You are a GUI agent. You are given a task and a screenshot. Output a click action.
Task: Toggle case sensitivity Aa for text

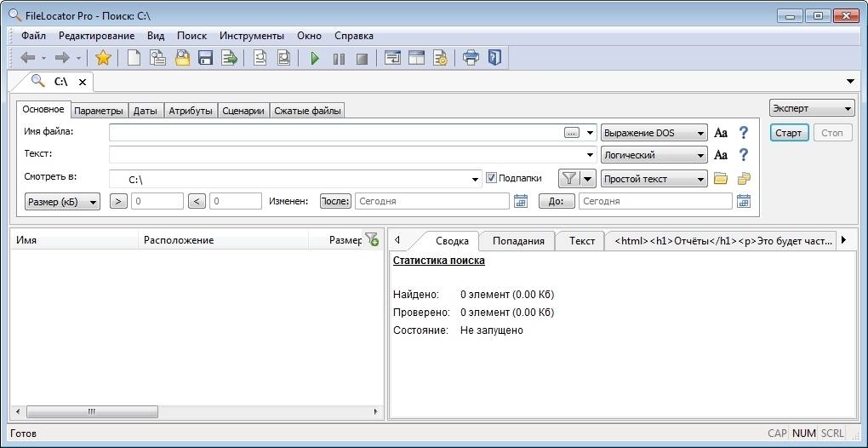pyautogui.click(x=720, y=156)
